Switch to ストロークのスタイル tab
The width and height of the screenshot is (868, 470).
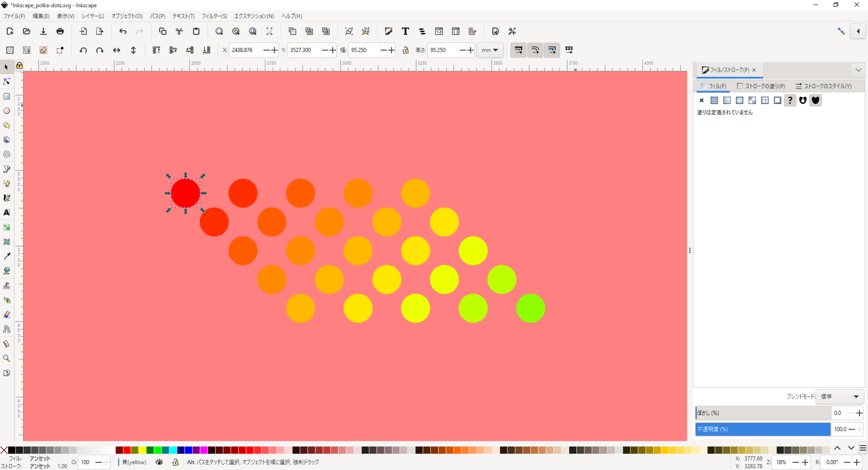tap(823, 86)
